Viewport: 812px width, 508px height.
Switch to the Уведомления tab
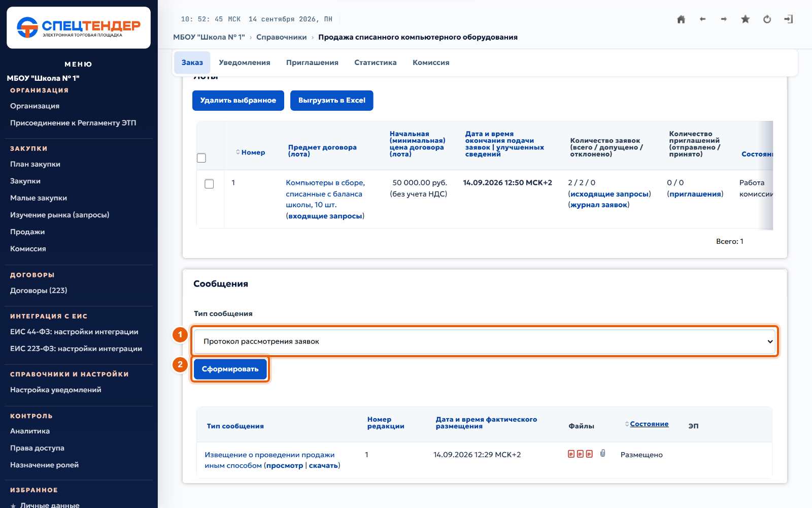click(x=245, y=62)
